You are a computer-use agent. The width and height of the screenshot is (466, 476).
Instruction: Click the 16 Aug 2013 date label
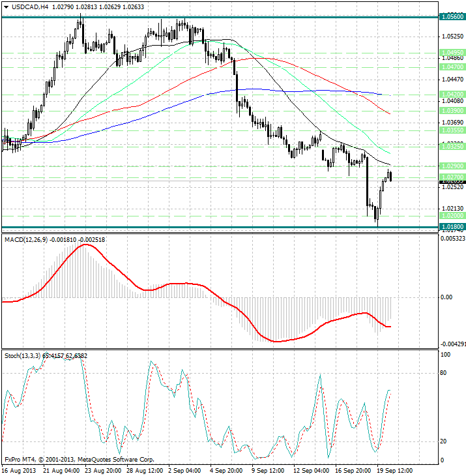coord(19,471)
